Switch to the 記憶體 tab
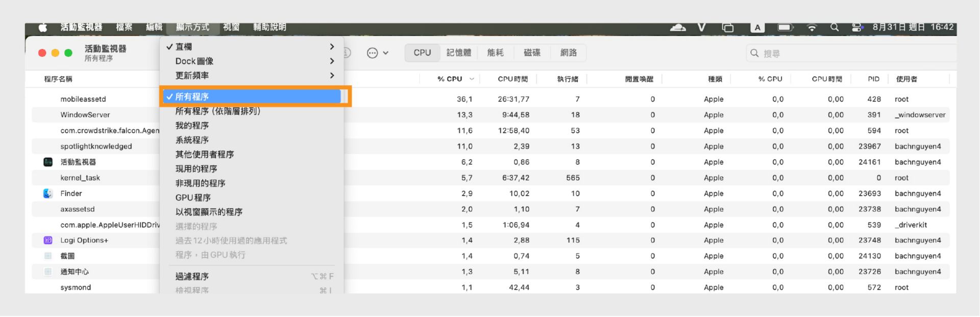 459,53
